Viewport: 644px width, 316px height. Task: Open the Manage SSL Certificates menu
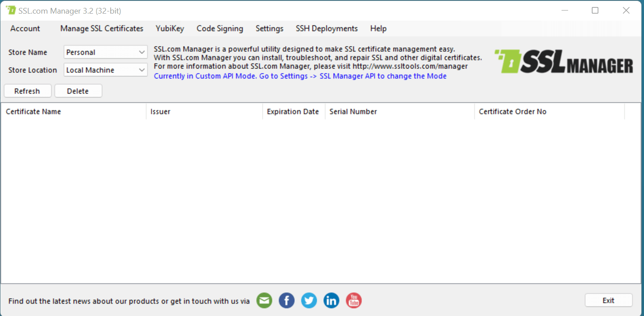click(101, 28)
